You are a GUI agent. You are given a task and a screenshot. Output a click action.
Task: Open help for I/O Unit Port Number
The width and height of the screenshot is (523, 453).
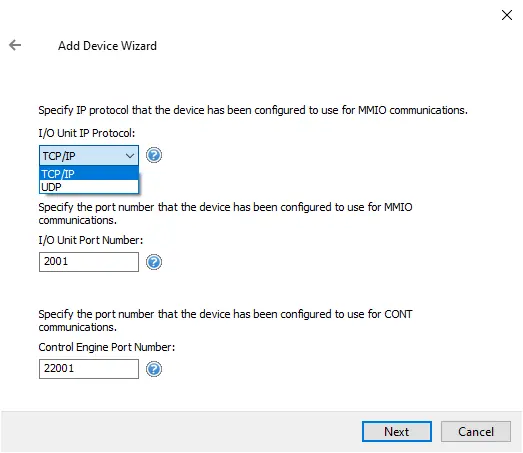click(154, 262)
